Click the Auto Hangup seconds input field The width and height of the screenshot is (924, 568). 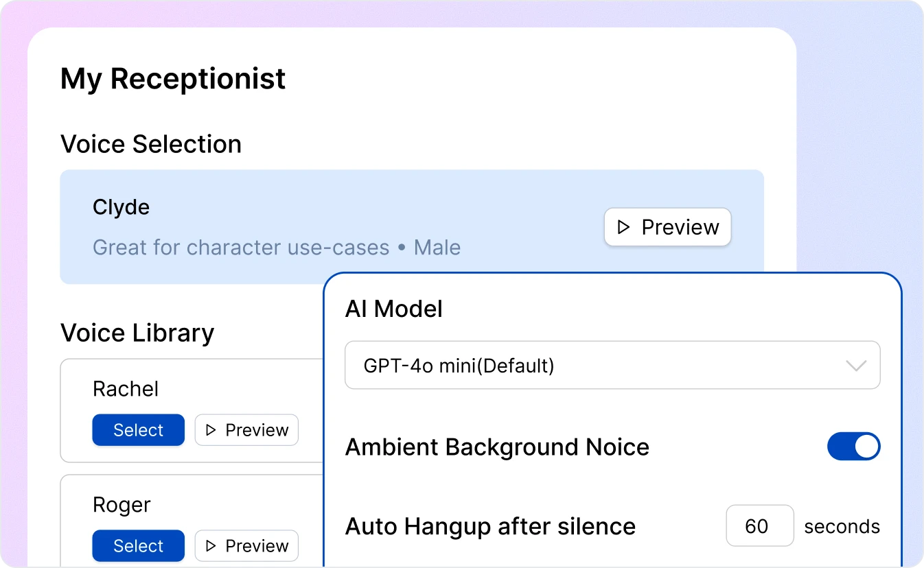coord(759,526)
